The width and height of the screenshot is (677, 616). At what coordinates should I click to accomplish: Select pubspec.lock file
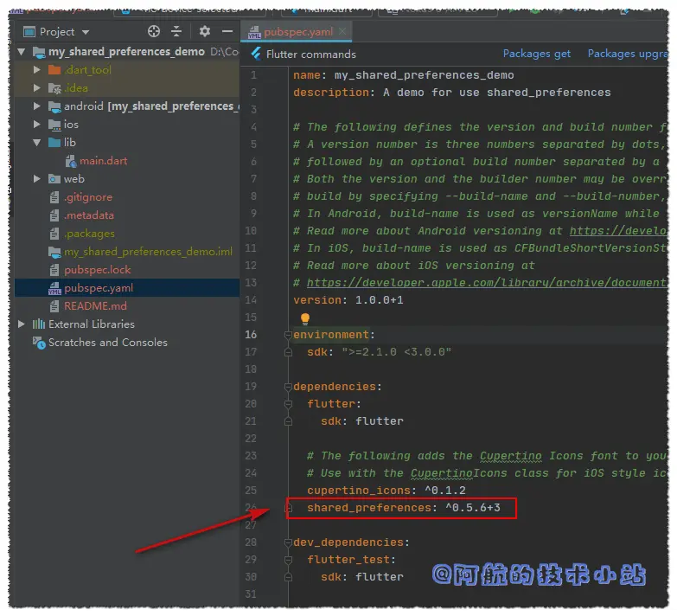coord(97,270)
